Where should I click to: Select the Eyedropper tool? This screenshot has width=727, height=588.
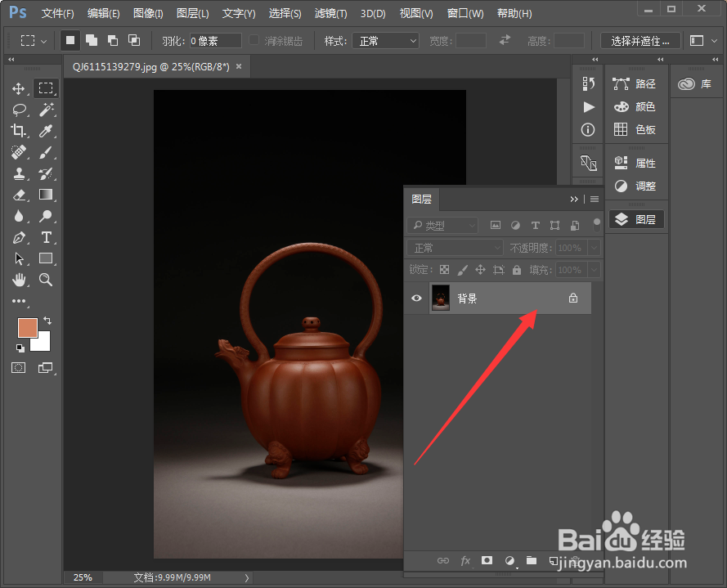[46, 131]
